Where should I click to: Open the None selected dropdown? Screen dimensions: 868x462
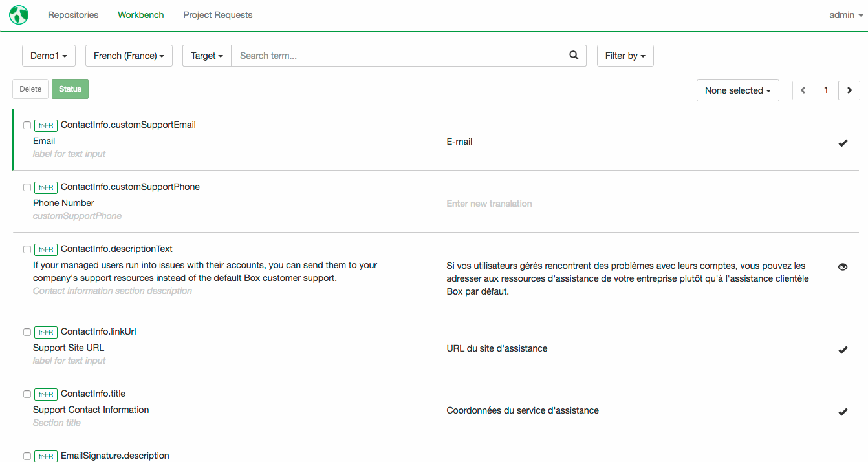(738, 90)
